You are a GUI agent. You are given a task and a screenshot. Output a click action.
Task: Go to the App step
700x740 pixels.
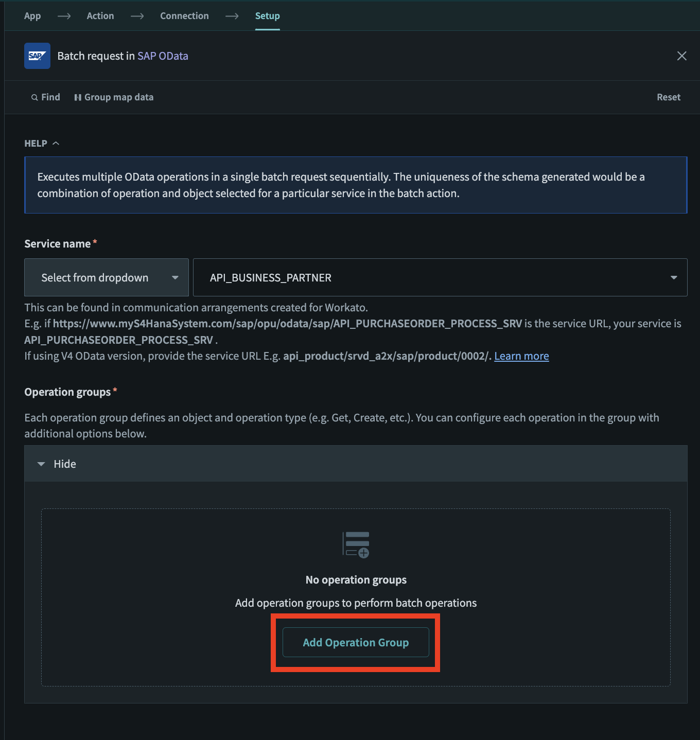(32, 16)
